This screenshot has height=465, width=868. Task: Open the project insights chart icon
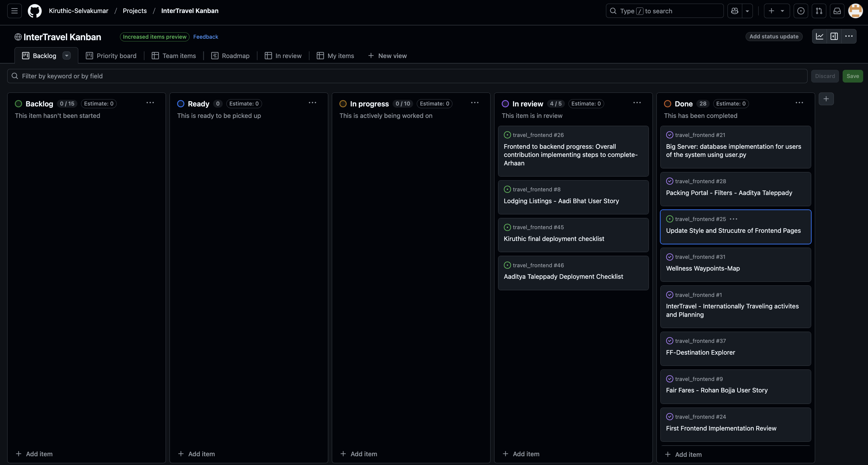pos(819,36)
